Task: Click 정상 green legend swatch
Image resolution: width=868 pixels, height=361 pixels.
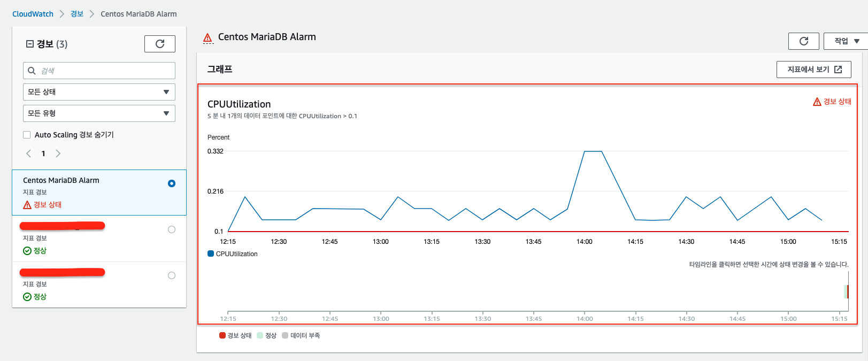Action: (x=260, y=335)
